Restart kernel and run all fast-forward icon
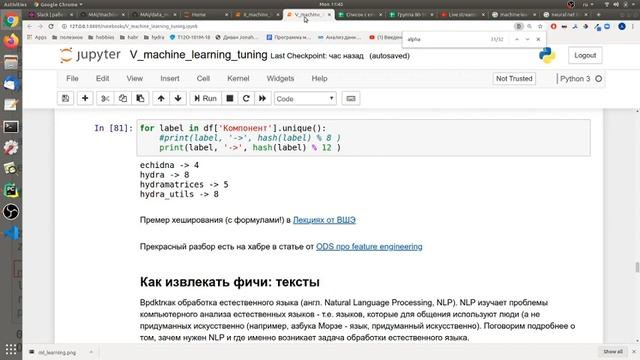Image resolution: width=640 pixels, height=360 pixels. [x=262, y=98]
